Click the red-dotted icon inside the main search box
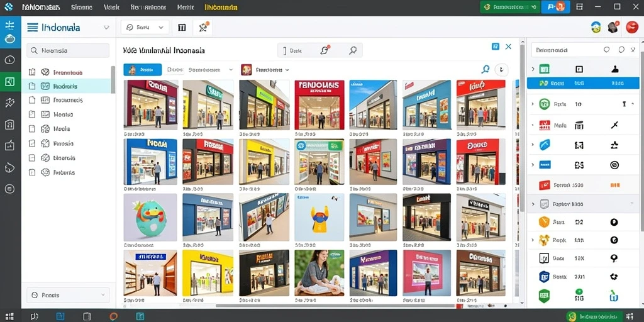Viewport: 644px width, 322px height. click(325, 50)
